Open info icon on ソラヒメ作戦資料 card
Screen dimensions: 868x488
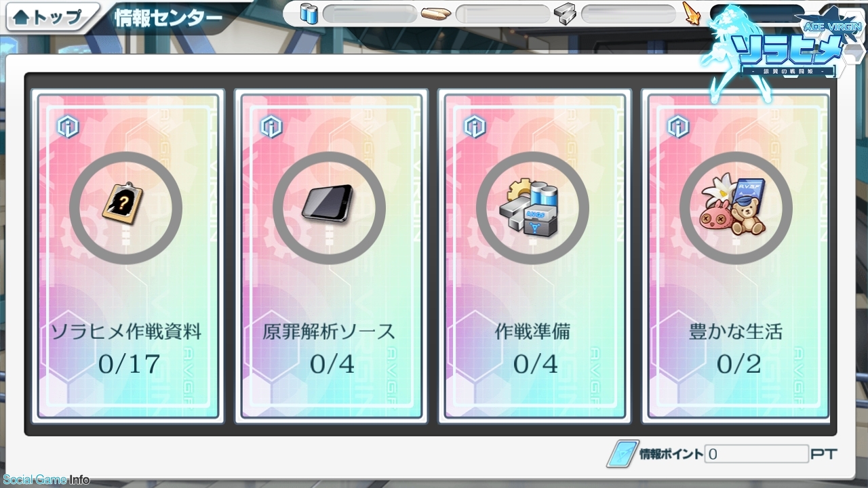[x=68, y=127]
